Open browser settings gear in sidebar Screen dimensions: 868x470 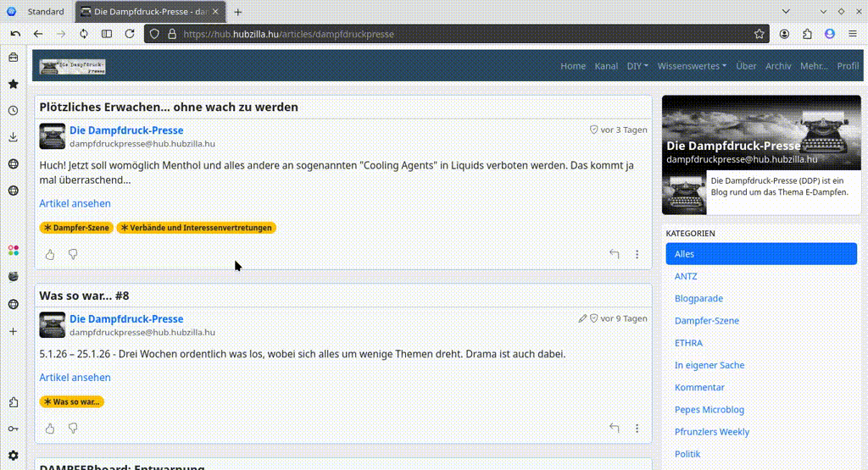click(13, 455)
